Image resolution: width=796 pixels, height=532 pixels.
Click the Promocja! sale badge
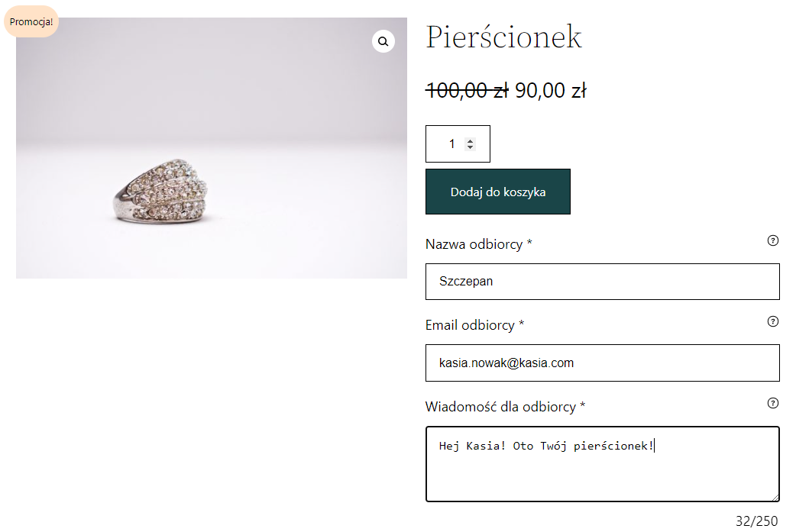tap(31, 21)
